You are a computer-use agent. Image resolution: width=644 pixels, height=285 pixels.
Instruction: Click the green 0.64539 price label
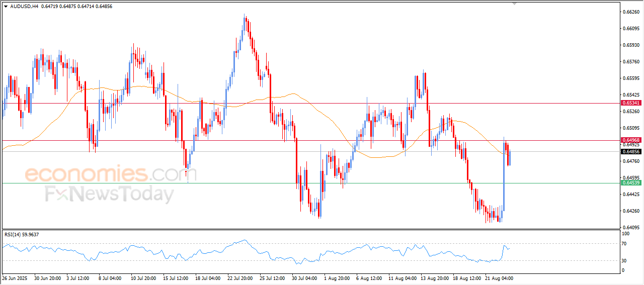click(x=630, y=183)
